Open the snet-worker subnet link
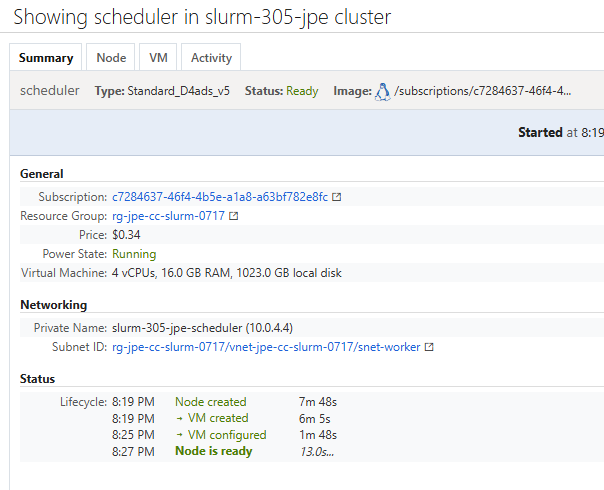This screenshot has width=604, height=490. [265, 347]
